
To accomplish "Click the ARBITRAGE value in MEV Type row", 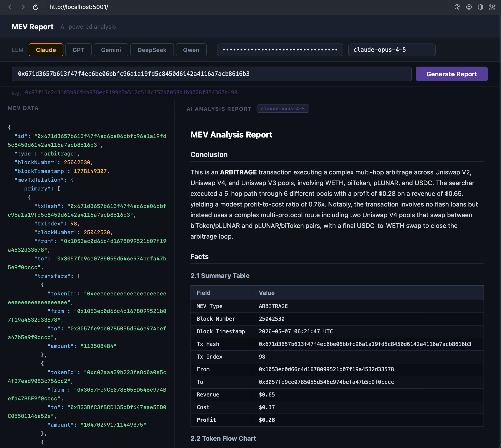I will tap(273, 306).
